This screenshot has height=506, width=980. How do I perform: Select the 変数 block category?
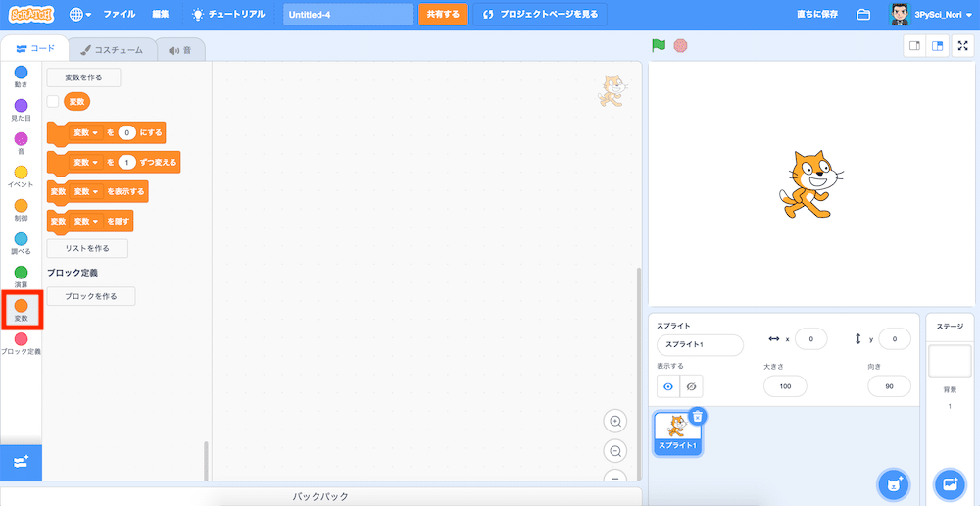pyautogui.click(x=21, y=310)
